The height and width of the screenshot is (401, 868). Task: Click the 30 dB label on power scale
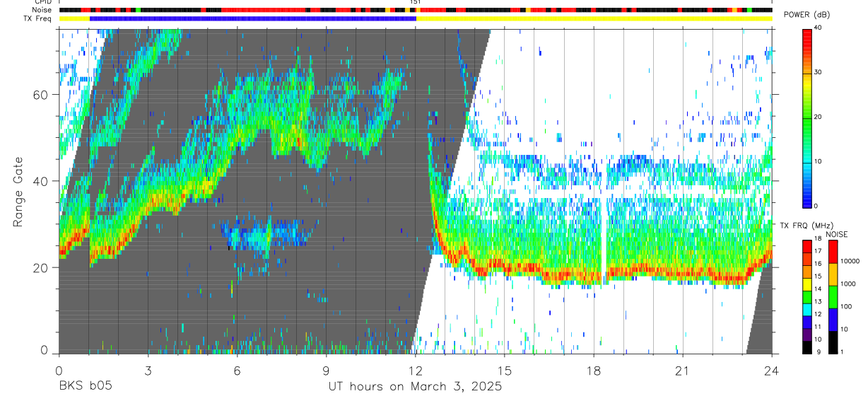[819, 73]
